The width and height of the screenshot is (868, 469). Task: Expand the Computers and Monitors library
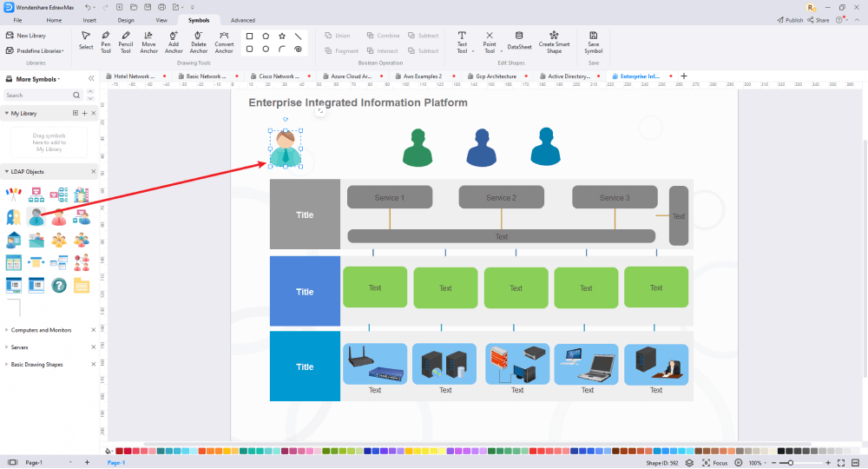[x=41, y=330]
